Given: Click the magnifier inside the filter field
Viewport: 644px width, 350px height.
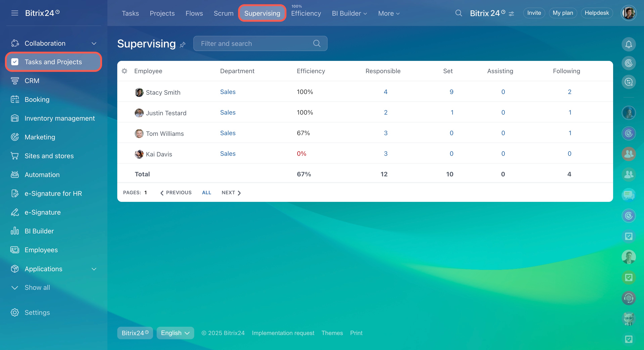Looking at the screenshot, I should pos(317,43).
